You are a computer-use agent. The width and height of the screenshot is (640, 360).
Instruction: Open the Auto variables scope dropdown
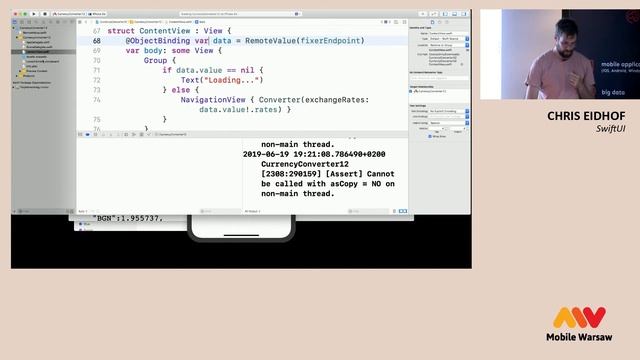point(82,211)
